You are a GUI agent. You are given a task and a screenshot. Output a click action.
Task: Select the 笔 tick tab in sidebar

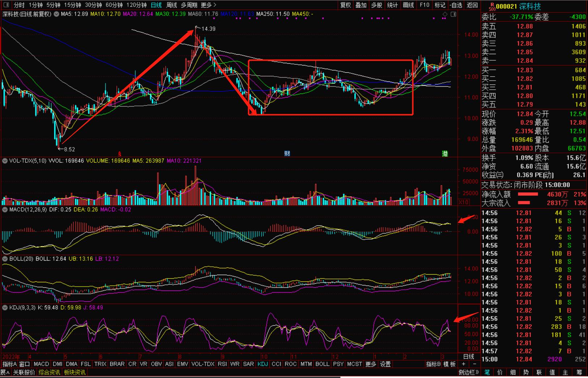point(487,372)
